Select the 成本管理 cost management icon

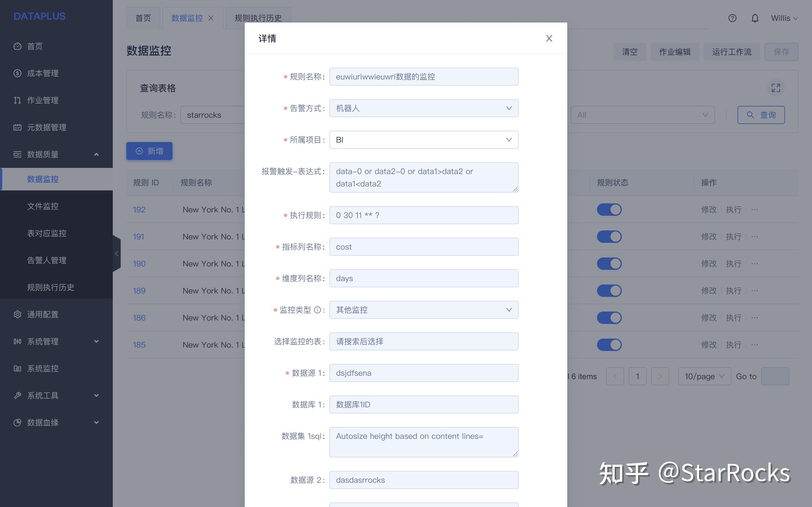(x=17, y=73)
